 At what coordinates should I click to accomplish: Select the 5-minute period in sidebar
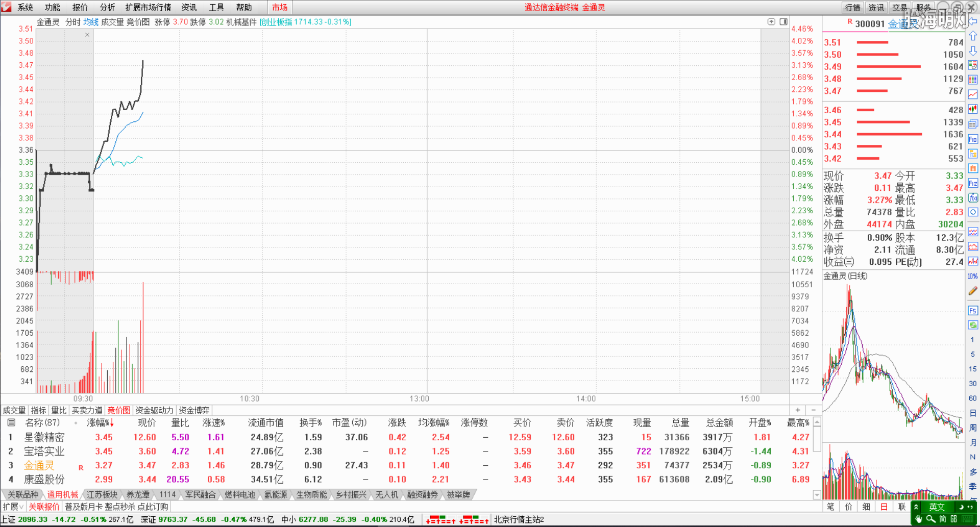coord(973,354)
